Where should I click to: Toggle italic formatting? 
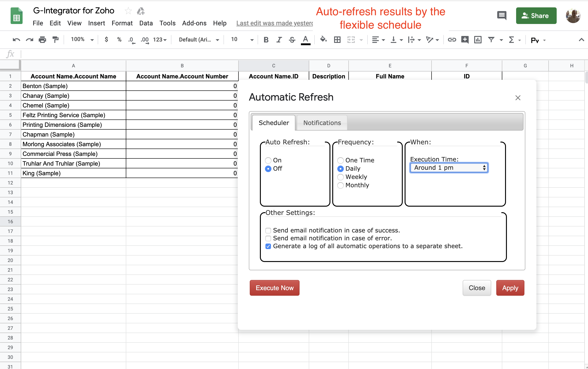pos(279,39)
